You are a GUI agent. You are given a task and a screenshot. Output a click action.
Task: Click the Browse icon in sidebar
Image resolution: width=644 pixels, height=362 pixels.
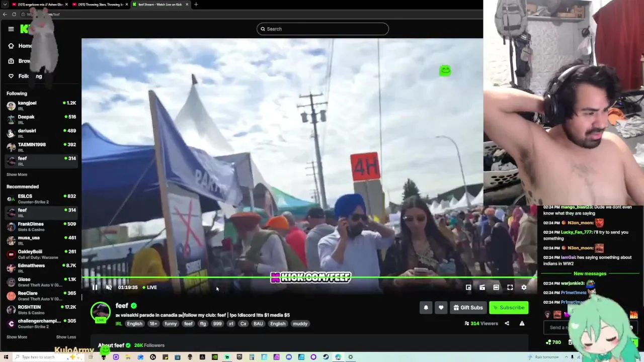11,61
